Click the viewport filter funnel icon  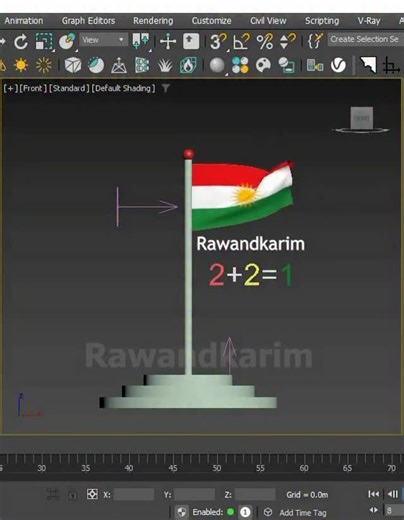(x=166, y=88)
